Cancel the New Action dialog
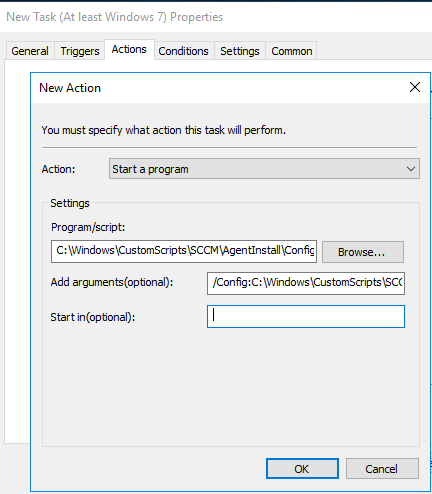The image size is (432, 494). click(x=382, y=469)
